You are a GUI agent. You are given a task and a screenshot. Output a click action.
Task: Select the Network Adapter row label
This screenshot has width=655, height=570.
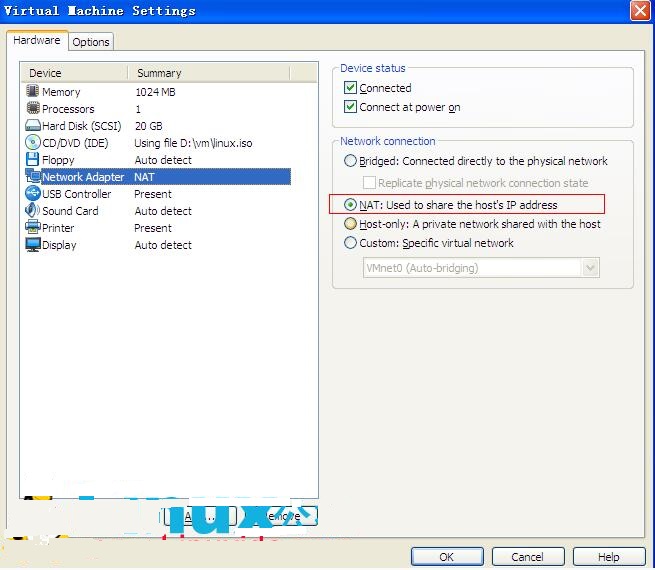[83, 177]
